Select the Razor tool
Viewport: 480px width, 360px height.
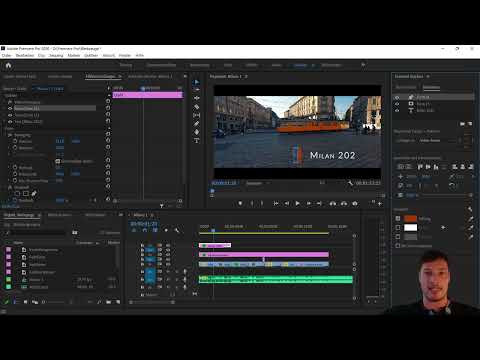click(196, 107)
